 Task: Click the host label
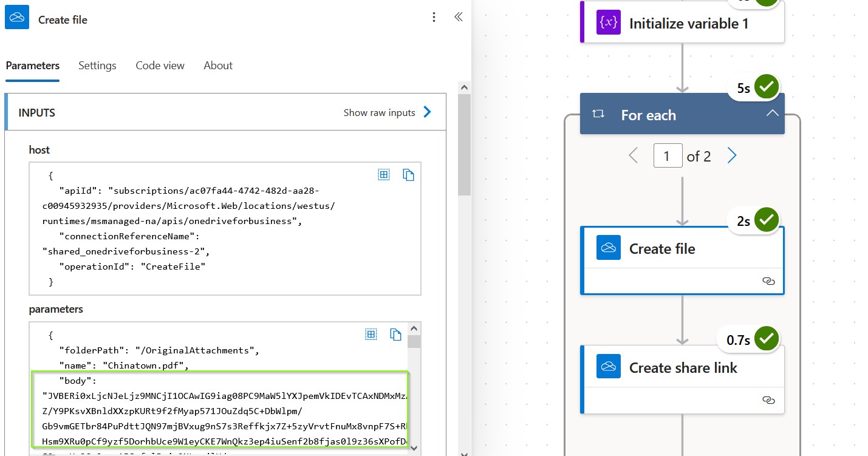pos(39,149)
